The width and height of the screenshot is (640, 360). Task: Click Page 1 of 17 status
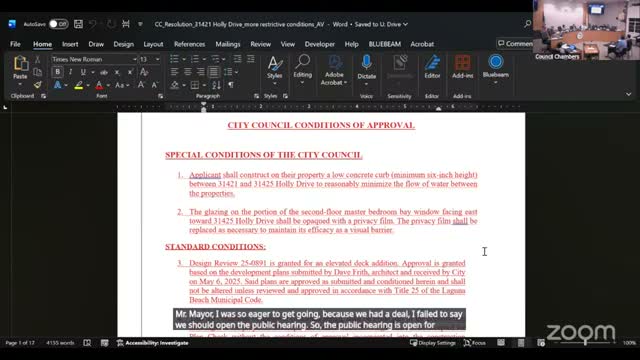click(x=20, y=343)
